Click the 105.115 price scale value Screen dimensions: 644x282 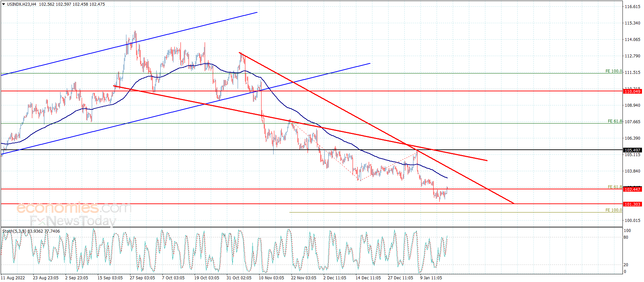[x=632, y=155]
